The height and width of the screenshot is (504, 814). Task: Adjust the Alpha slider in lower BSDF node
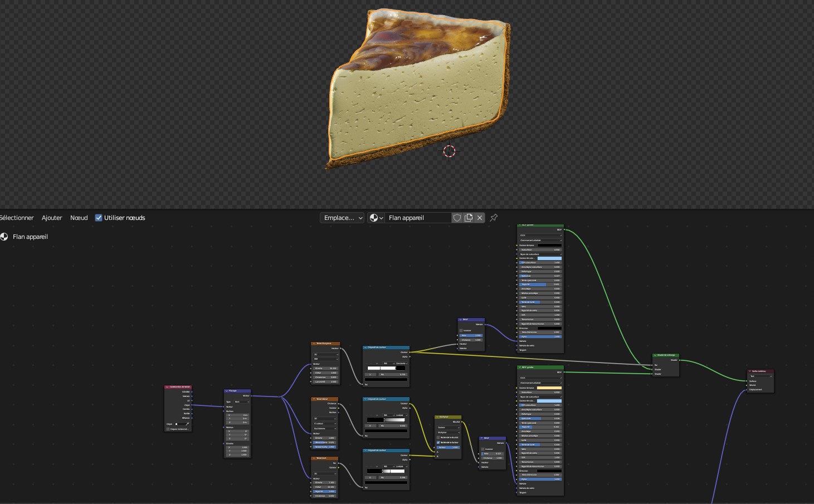pyautogui.click(x=540, y=479)
